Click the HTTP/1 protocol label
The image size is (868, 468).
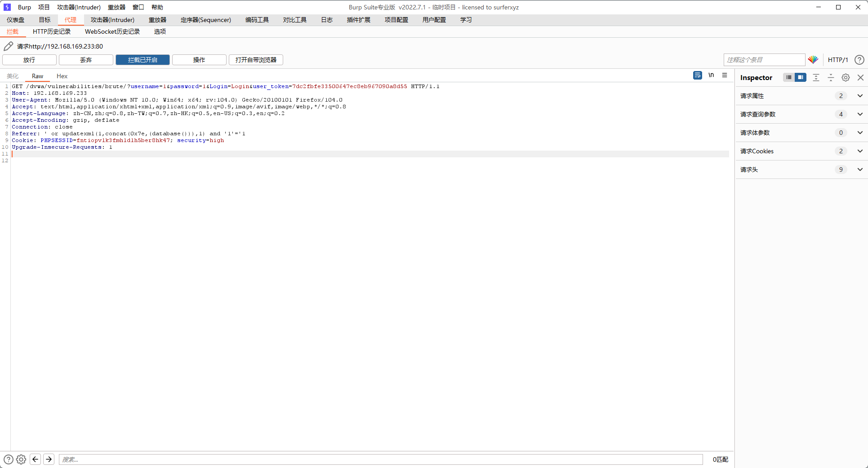coord(838,60)
